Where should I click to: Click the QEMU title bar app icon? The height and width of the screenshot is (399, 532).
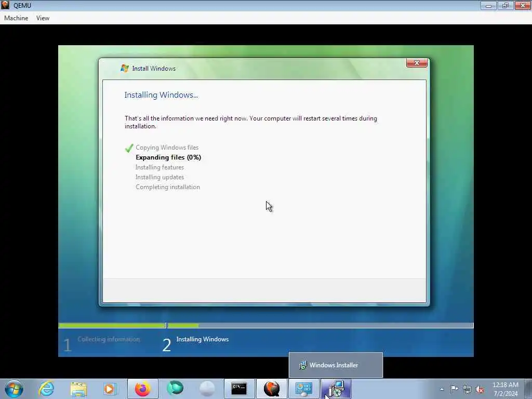(5, 5)
